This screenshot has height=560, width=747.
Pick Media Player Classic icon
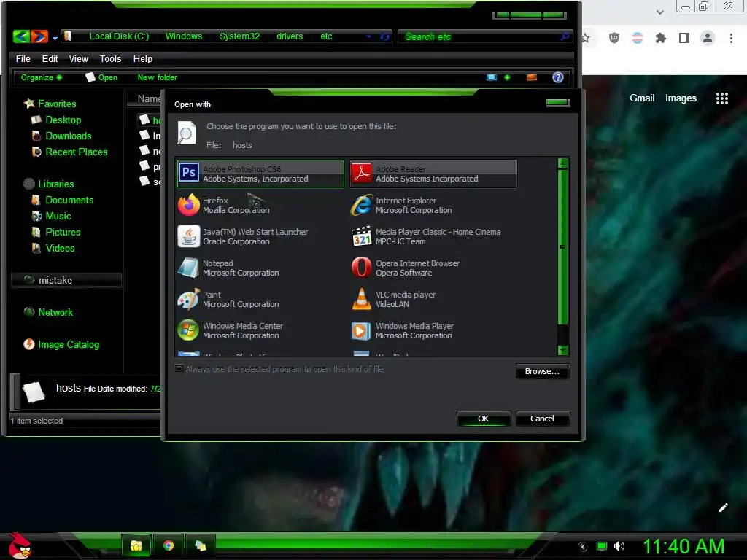362,236
